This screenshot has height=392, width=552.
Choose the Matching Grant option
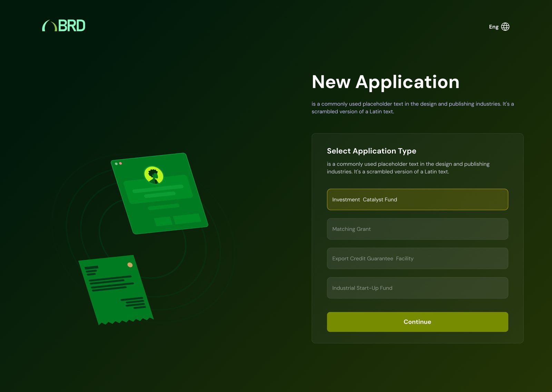click(417, 229)
